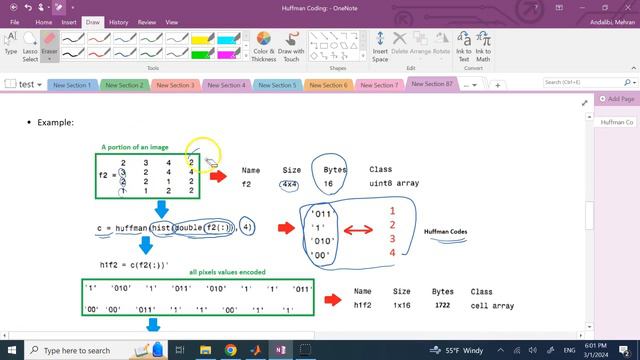Open File Explorer from the taskbar
The height and width of the screenshot is (360, 640).
coord(205,350)
